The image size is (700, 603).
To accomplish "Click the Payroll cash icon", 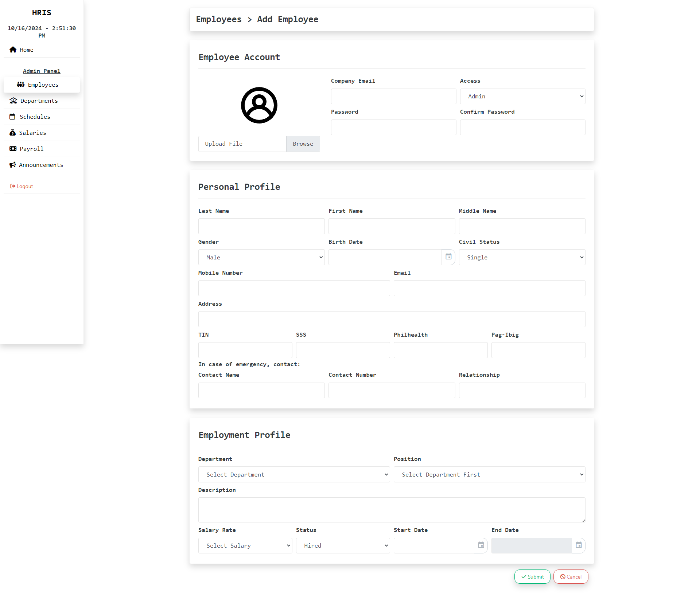I will click(13, 149).
